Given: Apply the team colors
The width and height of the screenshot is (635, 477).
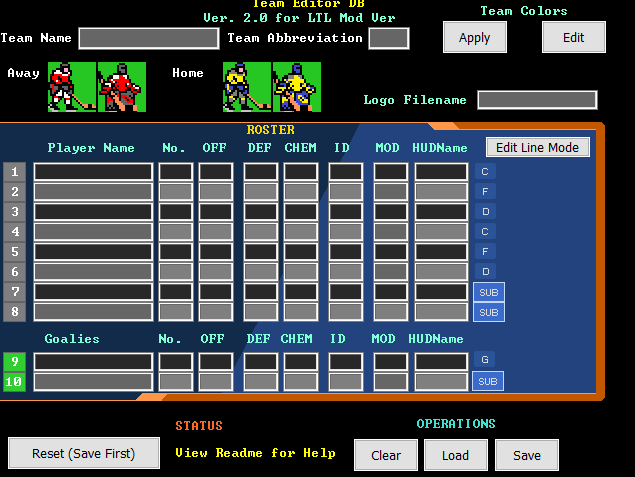Looking at the screenshot, I should pyautogui.click(x=474, y=37).
